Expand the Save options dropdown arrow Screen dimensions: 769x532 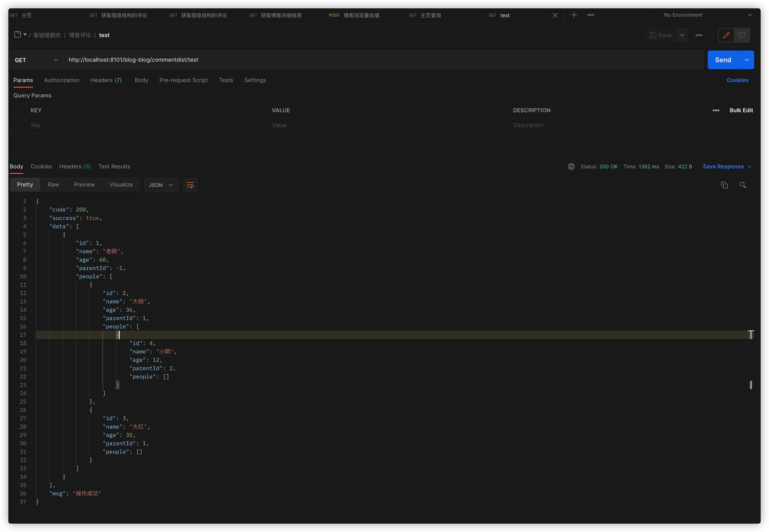tap(682, 35)
